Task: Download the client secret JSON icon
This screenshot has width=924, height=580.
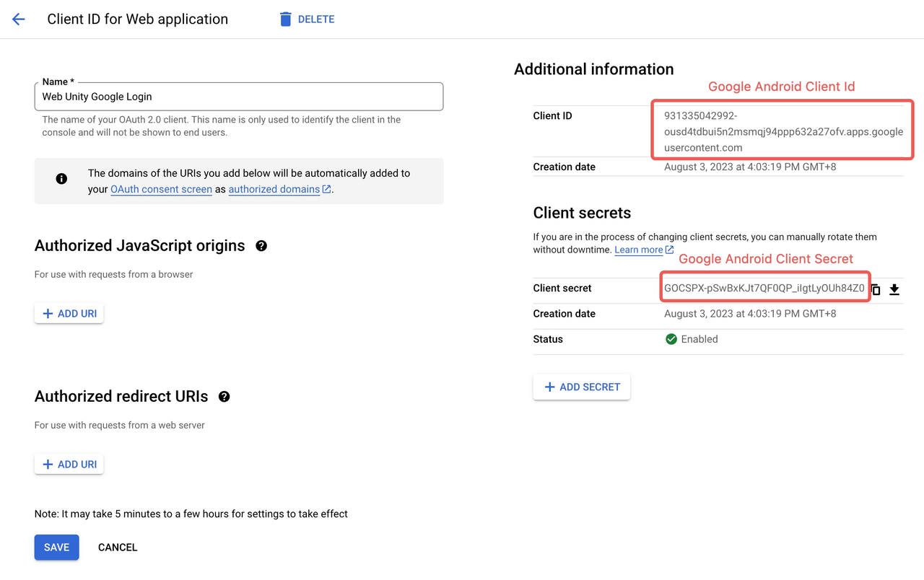Action: pyautogui.click(x=894, y=290)
